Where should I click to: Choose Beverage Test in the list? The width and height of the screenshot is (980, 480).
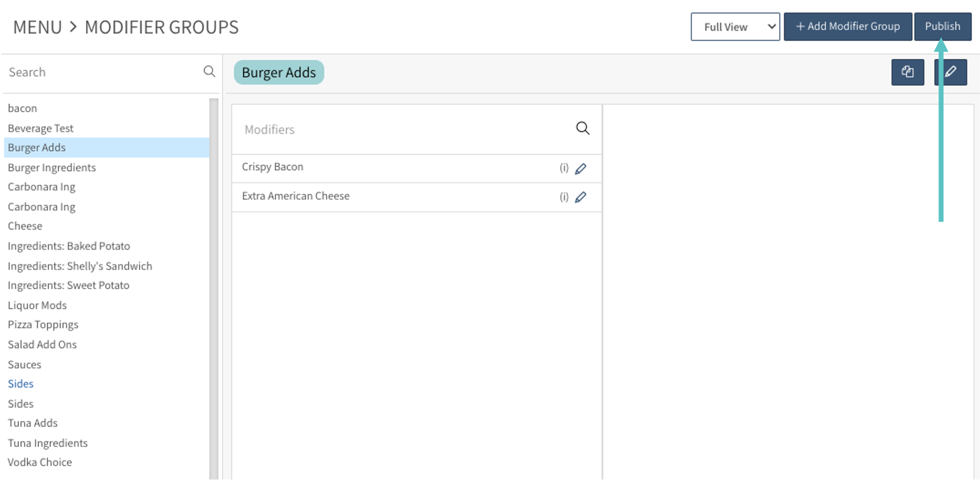tap(40, 128)
